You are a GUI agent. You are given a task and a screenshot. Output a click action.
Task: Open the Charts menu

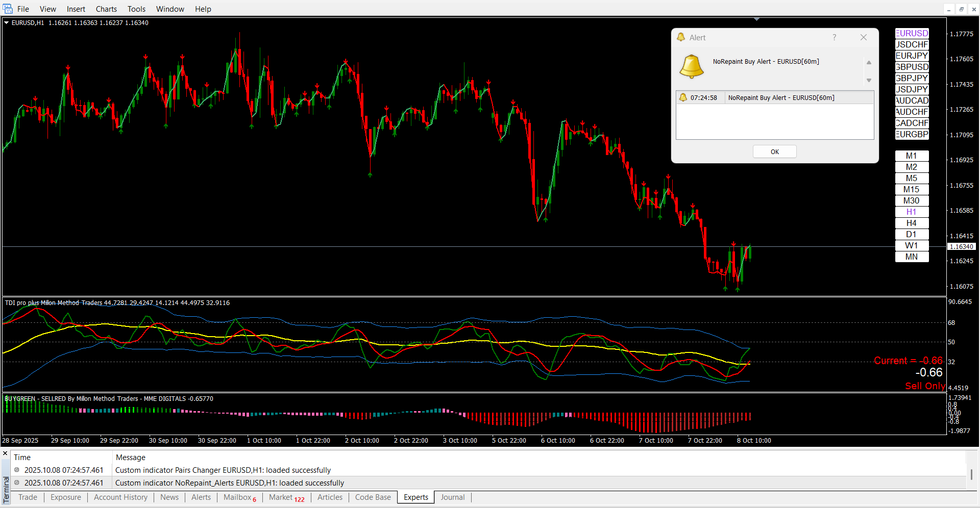tap(106, 9)
